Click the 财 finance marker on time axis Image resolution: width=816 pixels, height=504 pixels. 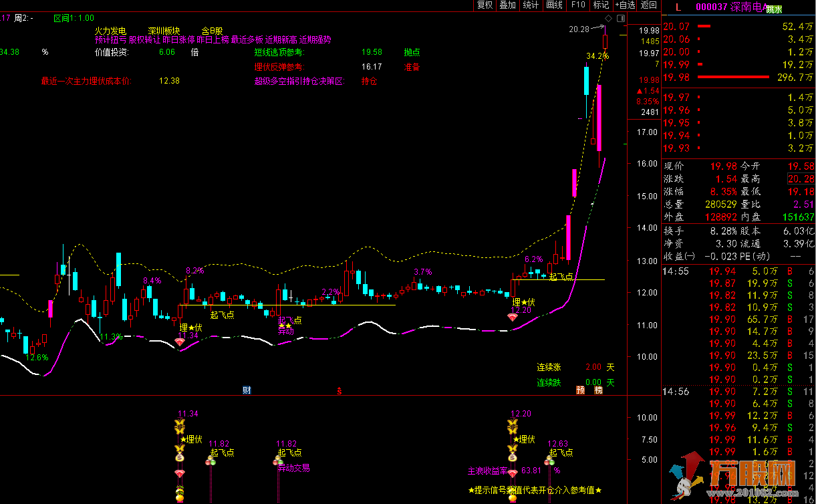click(x=247, y=390)
